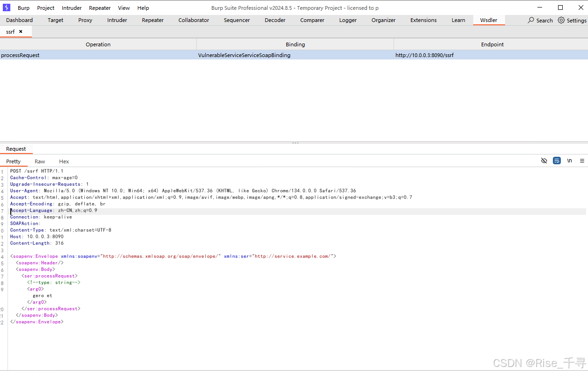Click the VulnerableServiceServiceSoapBinding cell
The height and width of the screenshot is (373, 588).
coord(295,55)
